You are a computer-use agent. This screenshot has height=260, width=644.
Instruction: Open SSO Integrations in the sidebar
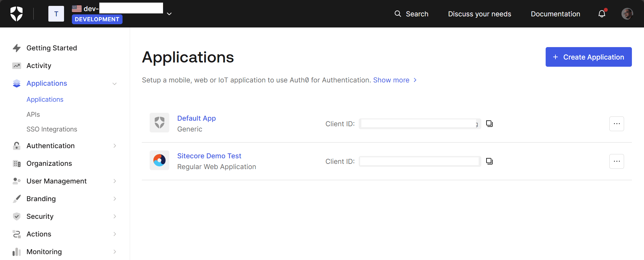click(52, 129)
